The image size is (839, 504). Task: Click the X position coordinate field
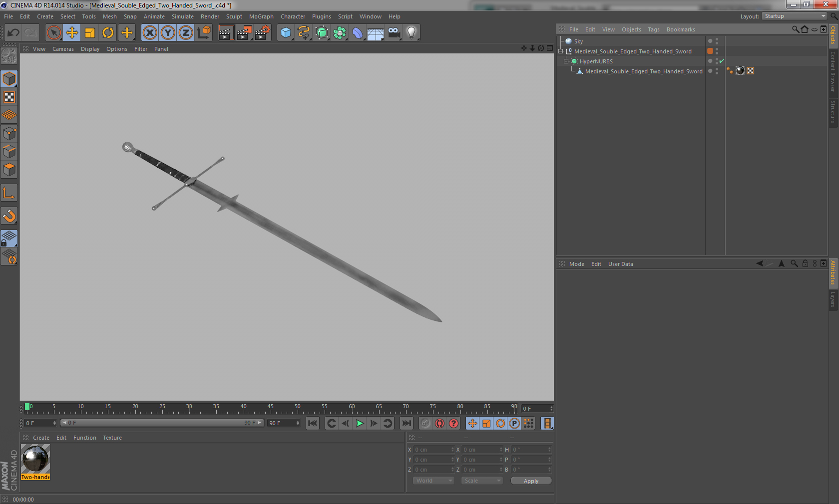pos(433,450)
